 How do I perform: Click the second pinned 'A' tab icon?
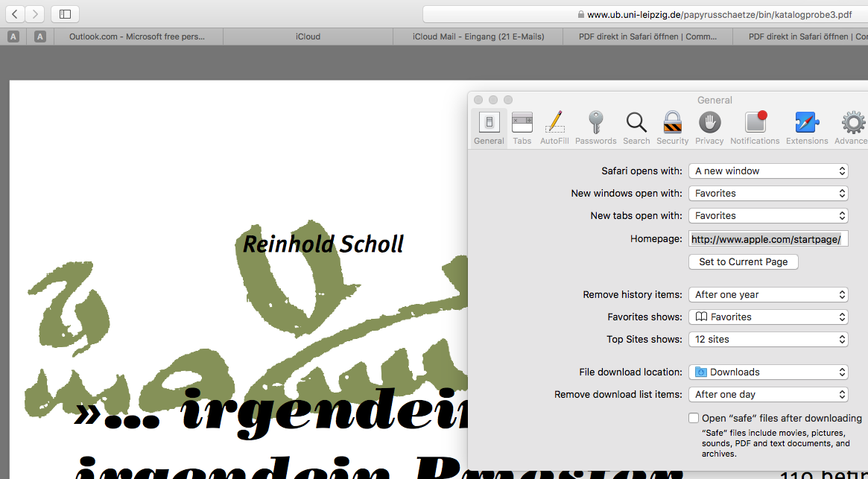click(39, 37)
